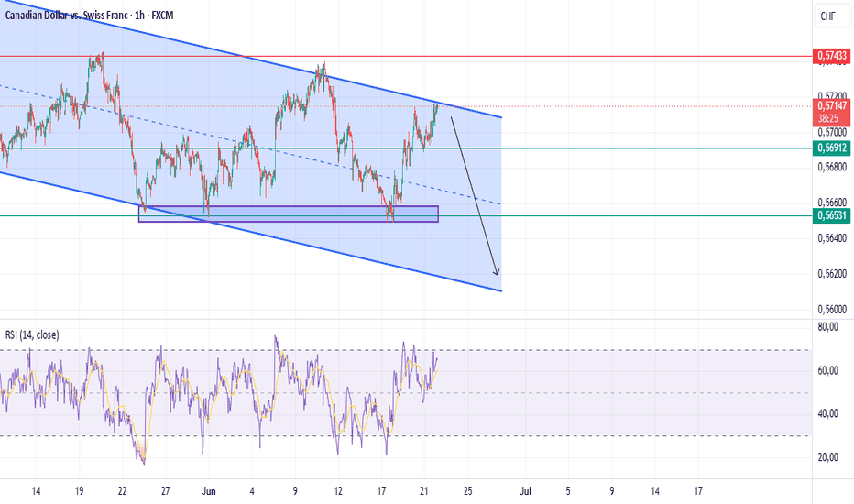Image resolution: width=854 pixels, height=504 pixels.
Task: Click the RSI (14, close) indicator label
Action: point(32,335)
